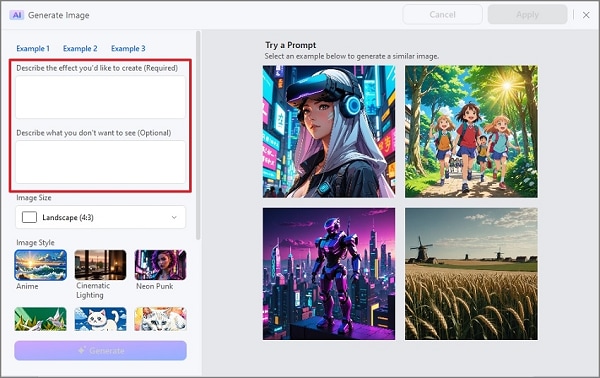The height and width of the screenshot is (378, 600).
Task: Click the landscape aspect ratio rectangle icon
Action: point(29,217)
